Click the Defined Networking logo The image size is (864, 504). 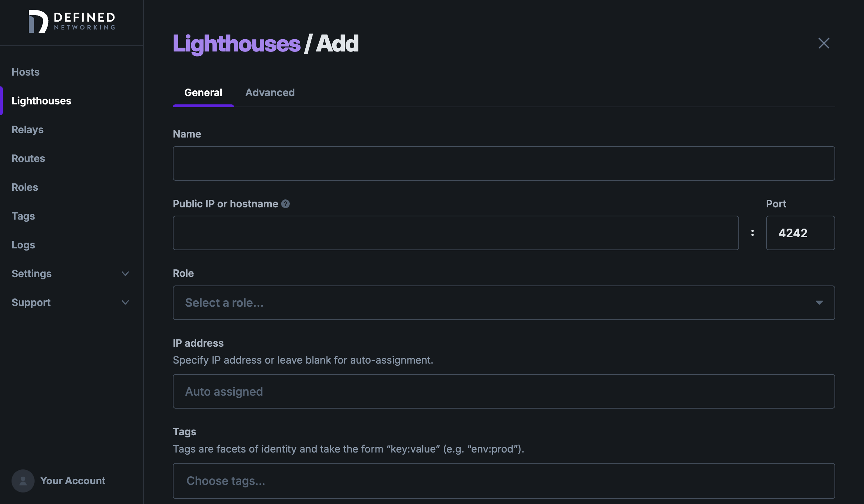coord(71,22)
